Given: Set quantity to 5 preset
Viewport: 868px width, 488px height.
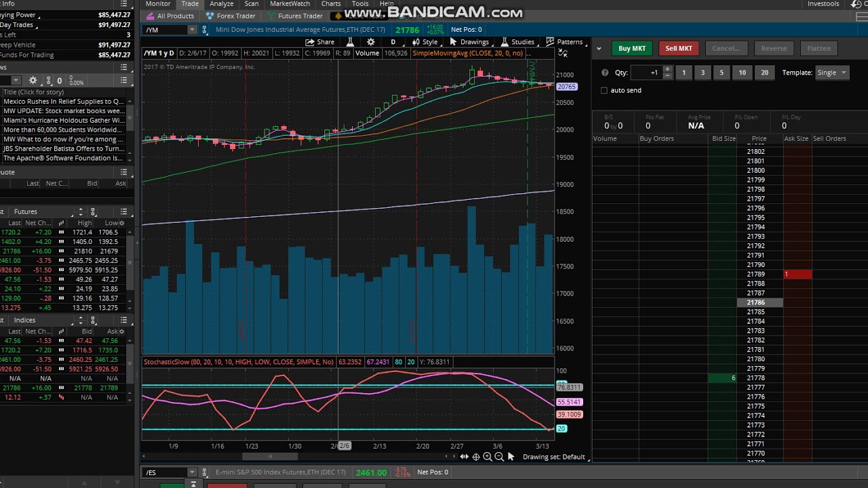Looking at the screenshot, I should [x=722, y=73].
